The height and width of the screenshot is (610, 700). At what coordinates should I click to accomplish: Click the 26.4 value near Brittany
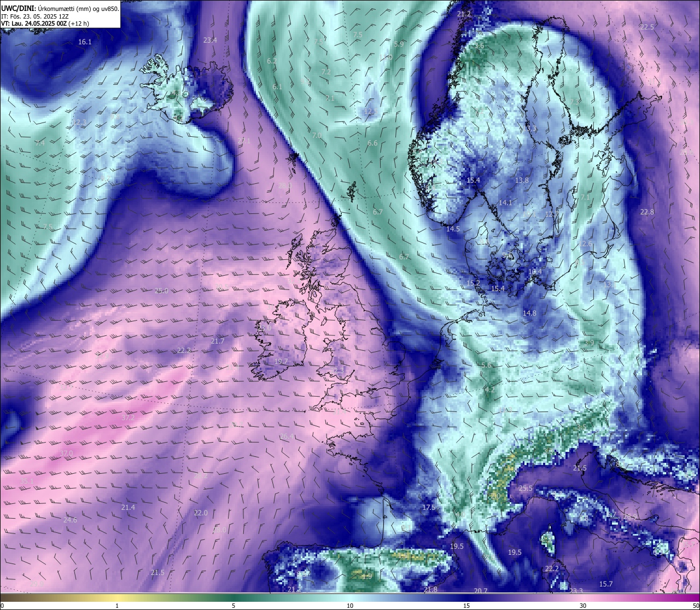tap(287, 436)
